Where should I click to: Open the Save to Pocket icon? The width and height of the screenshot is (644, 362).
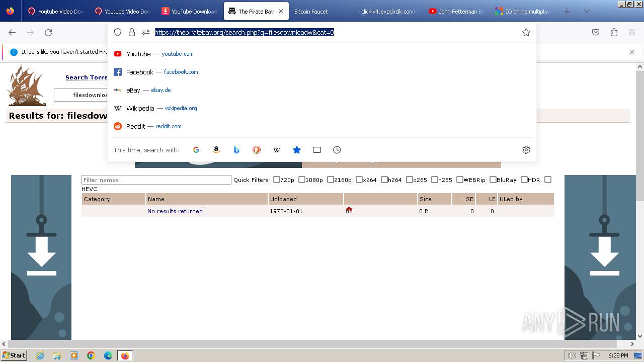click(x=596, y=32)
